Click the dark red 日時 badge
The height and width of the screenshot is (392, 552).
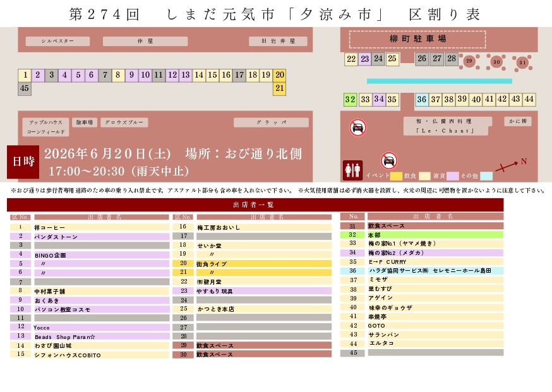pos(23,162)
